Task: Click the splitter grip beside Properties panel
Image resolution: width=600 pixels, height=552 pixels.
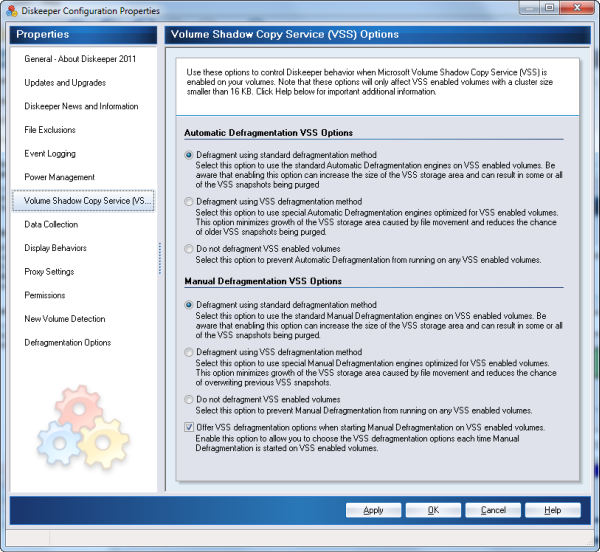Action: [160, 258]
